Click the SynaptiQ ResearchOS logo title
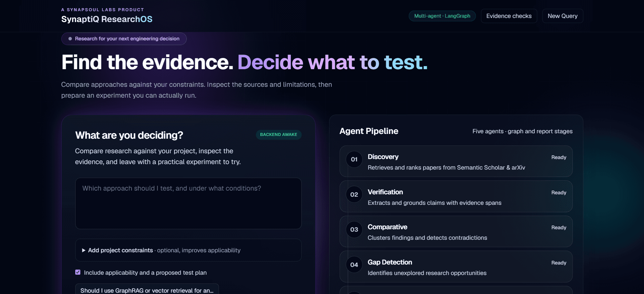 [x=107, y=19]
